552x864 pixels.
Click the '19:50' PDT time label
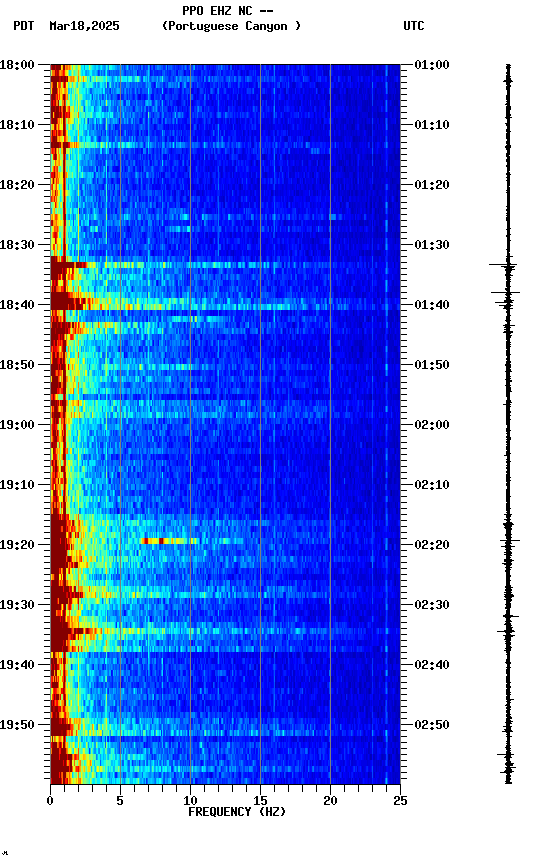point(17,725)
